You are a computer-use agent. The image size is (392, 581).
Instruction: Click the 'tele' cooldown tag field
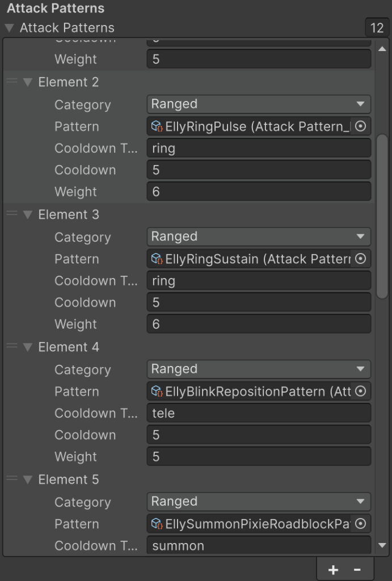point(259,413)
